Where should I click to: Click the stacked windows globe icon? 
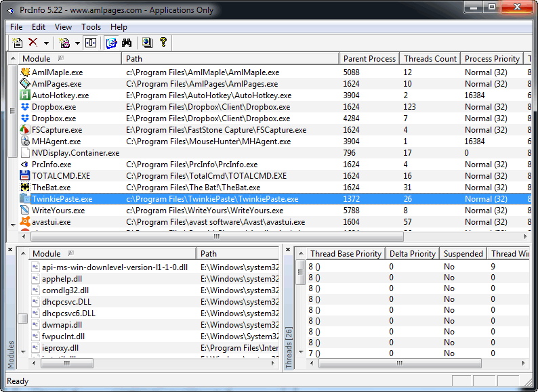coord(147,43)
